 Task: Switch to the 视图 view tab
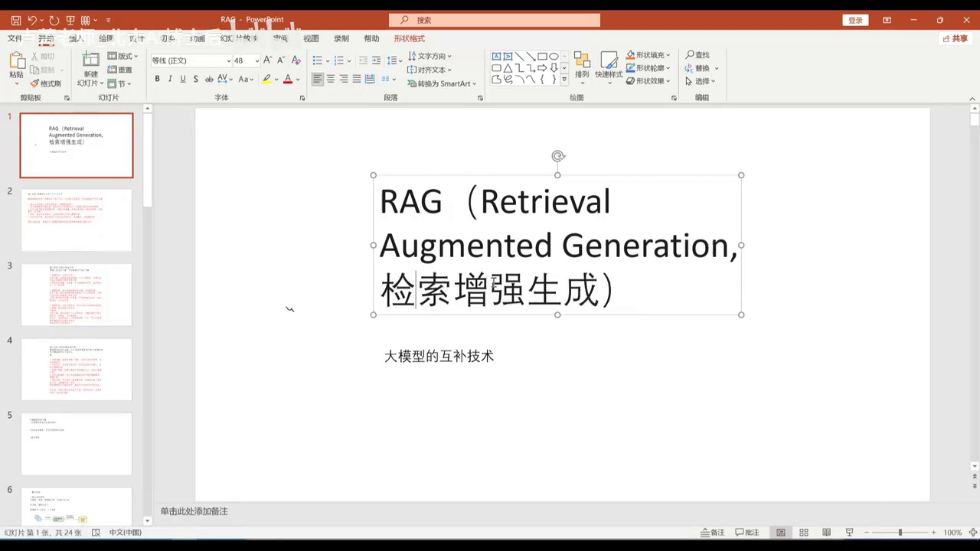coord(311,38)
